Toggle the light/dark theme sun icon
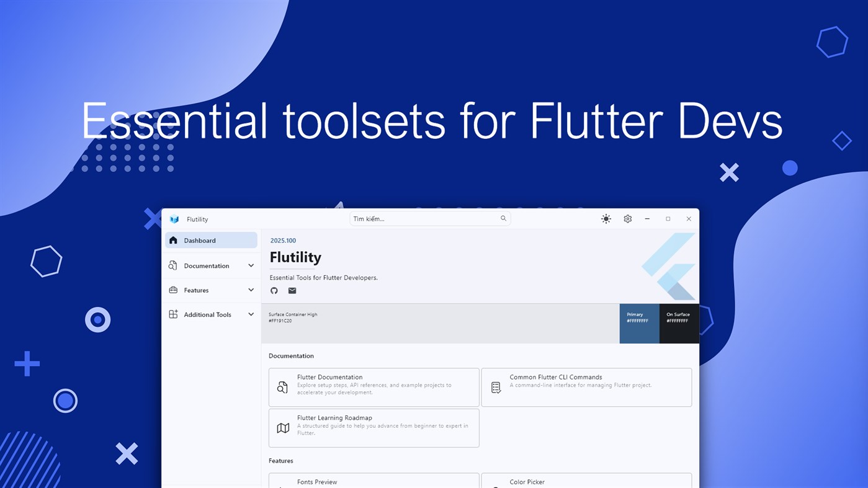Viewport: 868px width, 488px height. pos(606,219)
